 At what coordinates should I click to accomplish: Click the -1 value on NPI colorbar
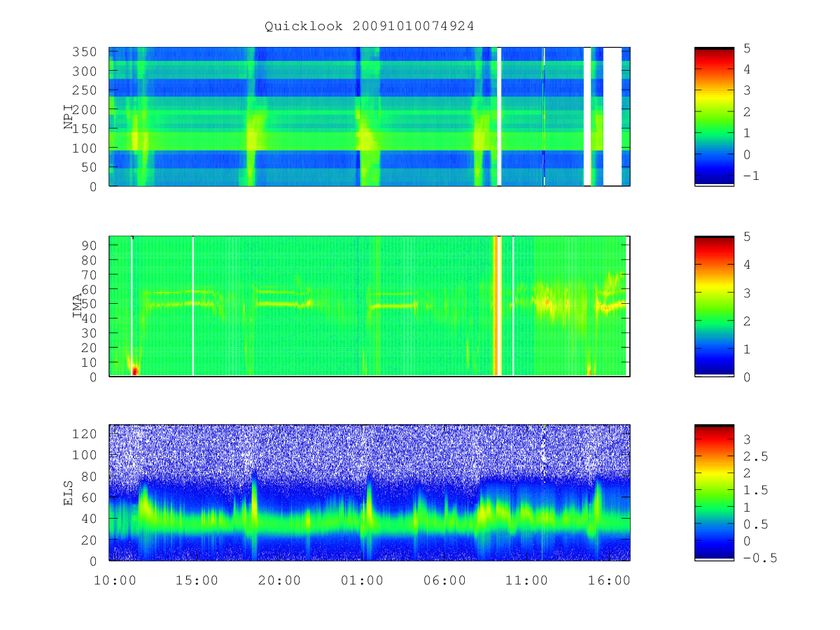752,176
